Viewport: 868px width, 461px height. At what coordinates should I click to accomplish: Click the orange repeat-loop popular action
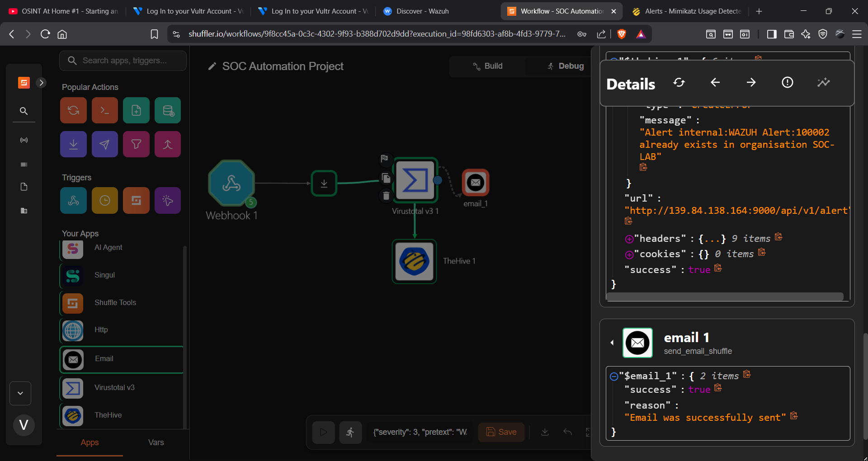click(x=73, y=110)
